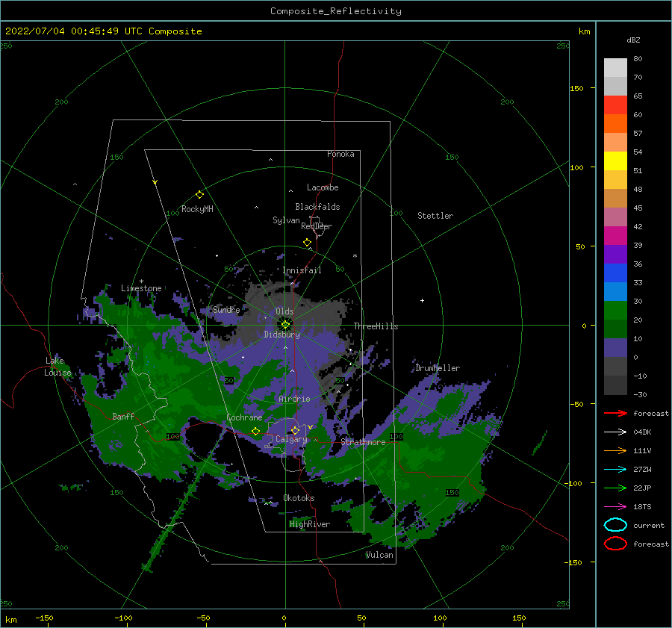Click the light gray 70-80 dBZ swatch
This screenshot has height=628, width=672.
click(615, 68)
